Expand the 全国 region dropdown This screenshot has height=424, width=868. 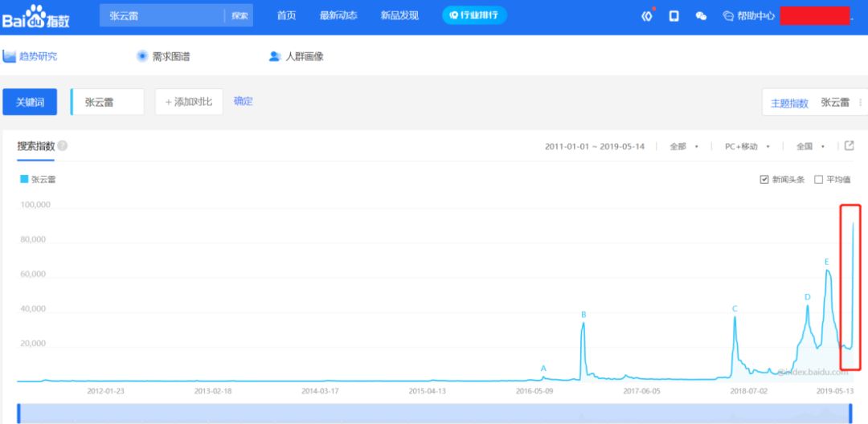(810, 147)
